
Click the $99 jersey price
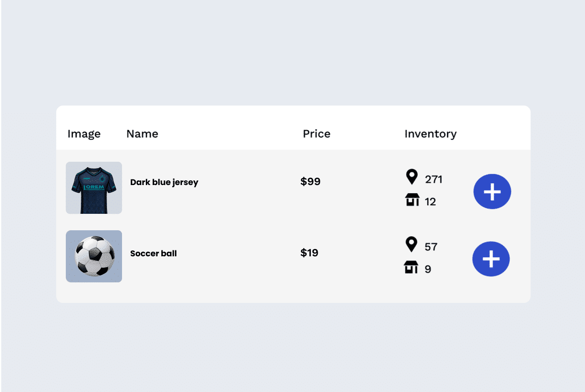pyautogui.click(x=310, y=182)
